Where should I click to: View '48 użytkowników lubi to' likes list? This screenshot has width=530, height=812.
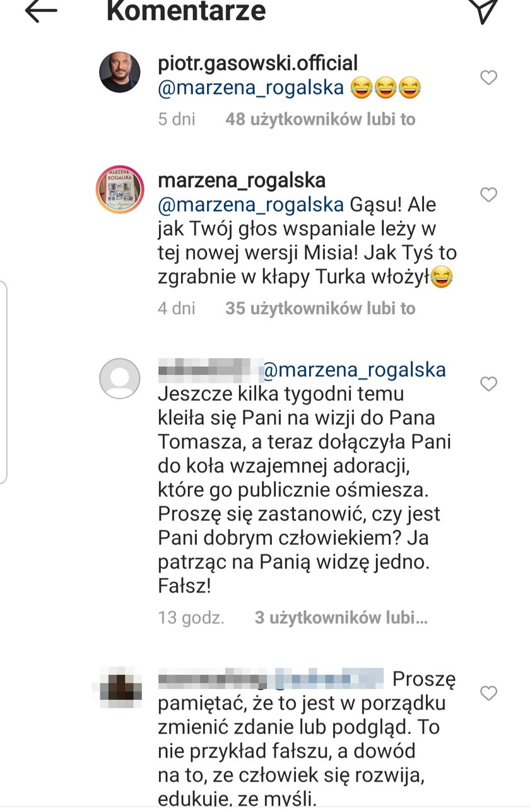coord(321,119)
